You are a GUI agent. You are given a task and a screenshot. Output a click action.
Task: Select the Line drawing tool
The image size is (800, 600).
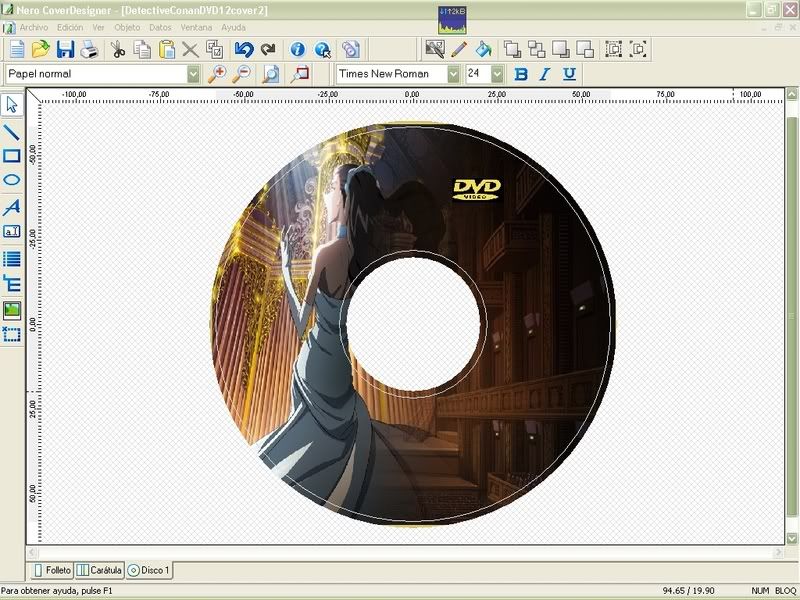point(12,131)
